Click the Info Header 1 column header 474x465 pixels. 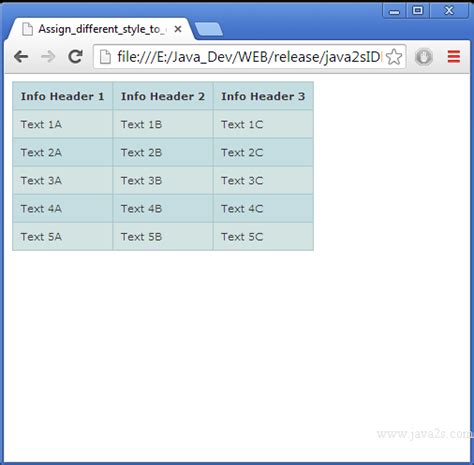click(x=63, y=96)
